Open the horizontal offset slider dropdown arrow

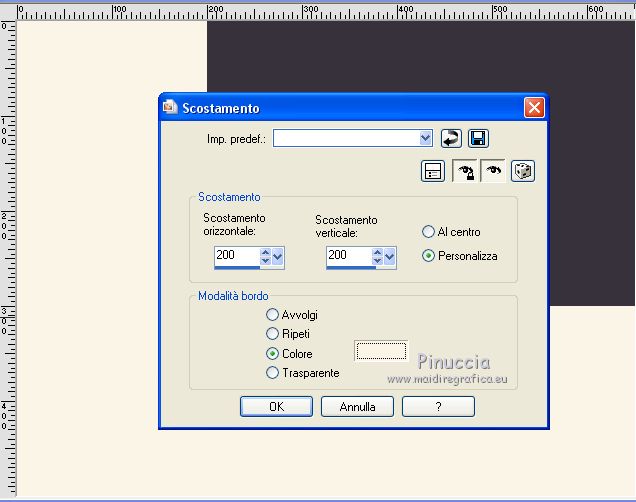pos(278,256)
